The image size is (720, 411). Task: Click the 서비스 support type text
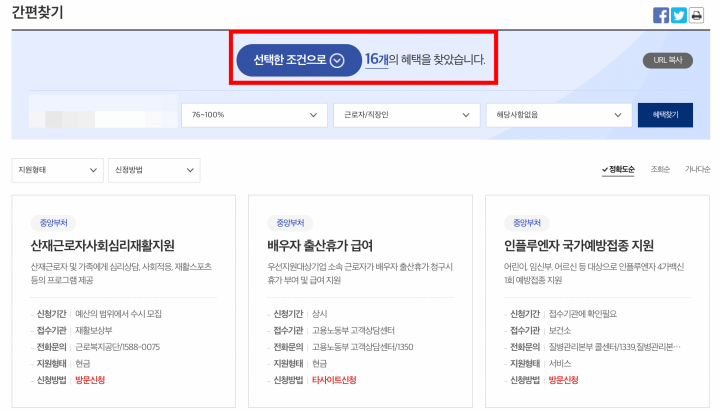[x=560, y=364]
